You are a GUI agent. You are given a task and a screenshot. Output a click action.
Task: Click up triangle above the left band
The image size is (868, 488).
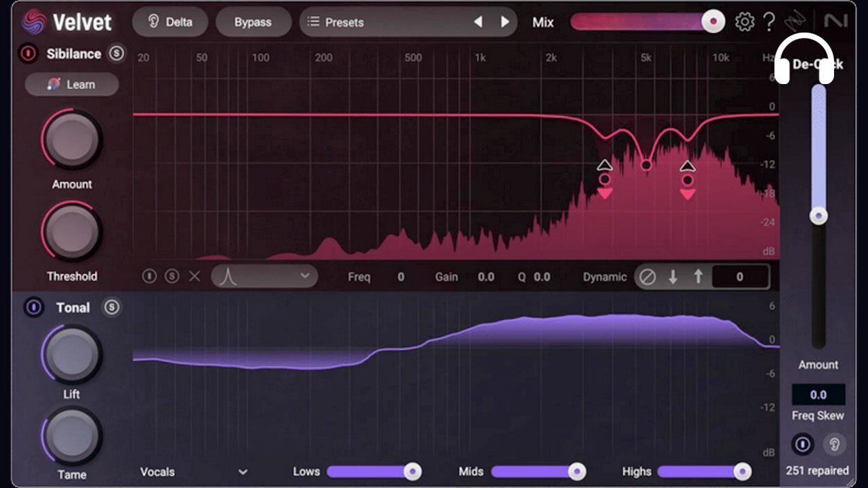[604, 165]
